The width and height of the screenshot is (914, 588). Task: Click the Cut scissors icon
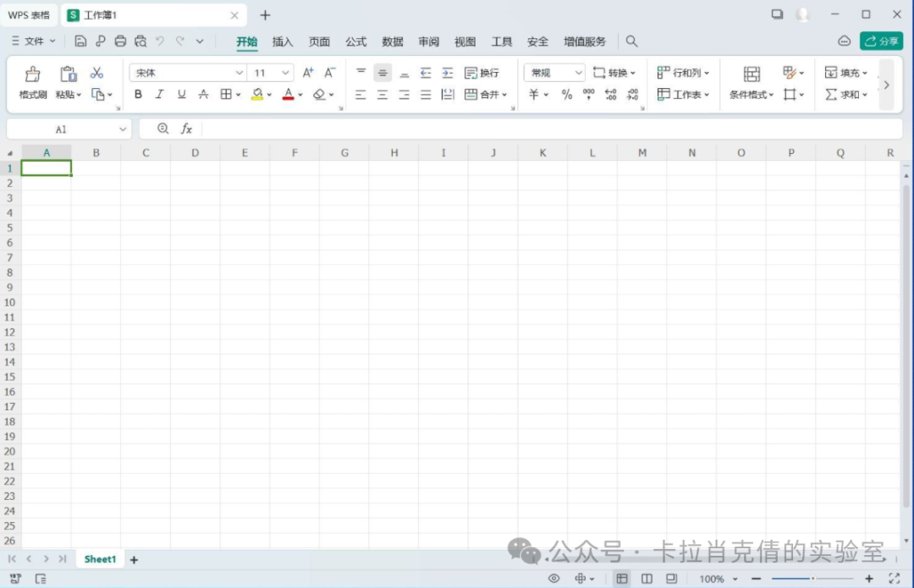[96, 73]
